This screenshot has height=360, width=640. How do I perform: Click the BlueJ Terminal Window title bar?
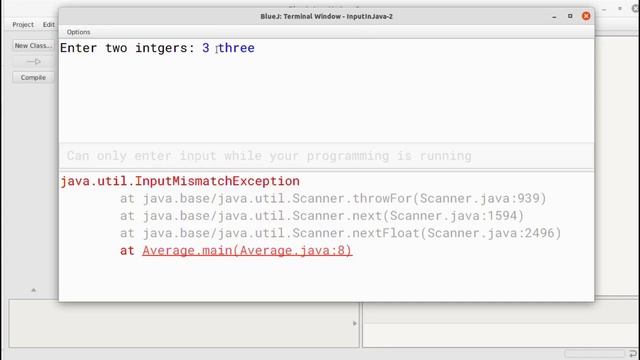point(327,16)
